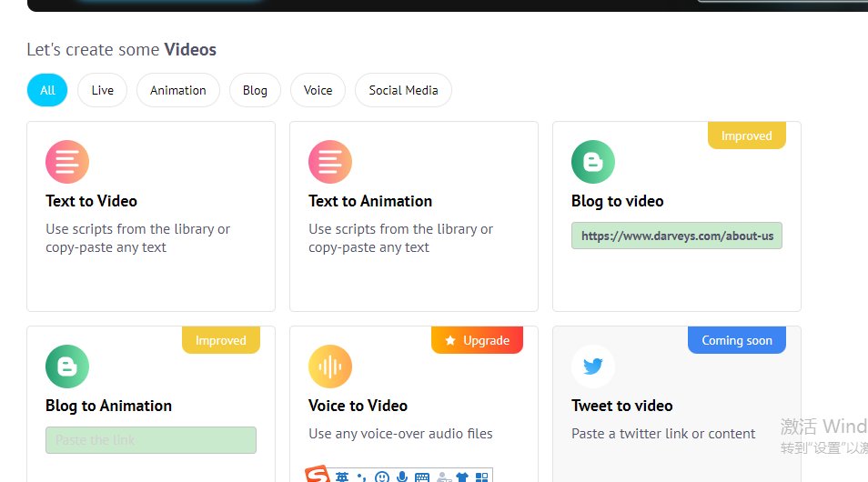
Task: Filter videos by Blog
Action: point(255,90)
